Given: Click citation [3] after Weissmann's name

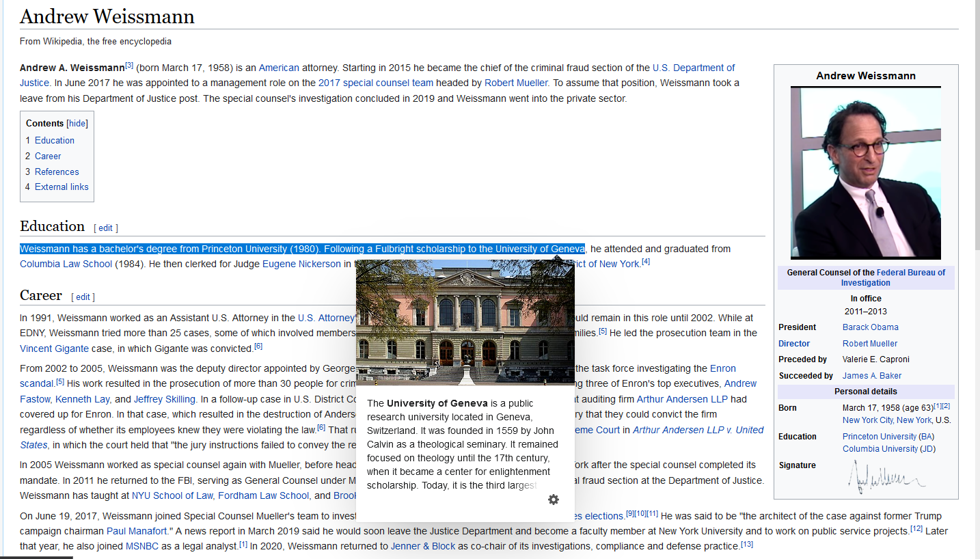Looking at the screenshot, I should (x=129, y=66).
